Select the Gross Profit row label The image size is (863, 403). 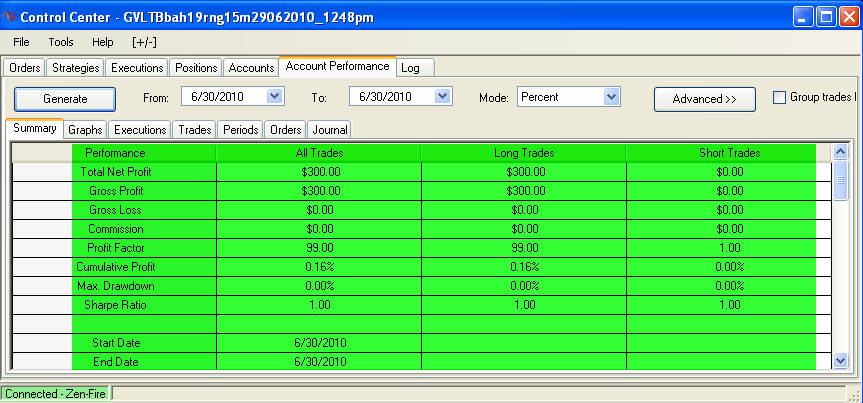(116, 191)
